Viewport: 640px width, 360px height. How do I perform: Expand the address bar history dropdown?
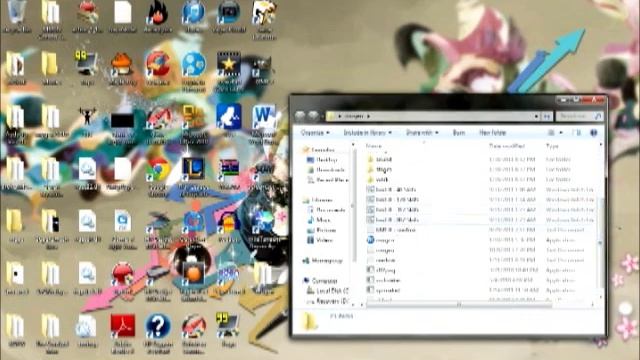pos(536,116)
